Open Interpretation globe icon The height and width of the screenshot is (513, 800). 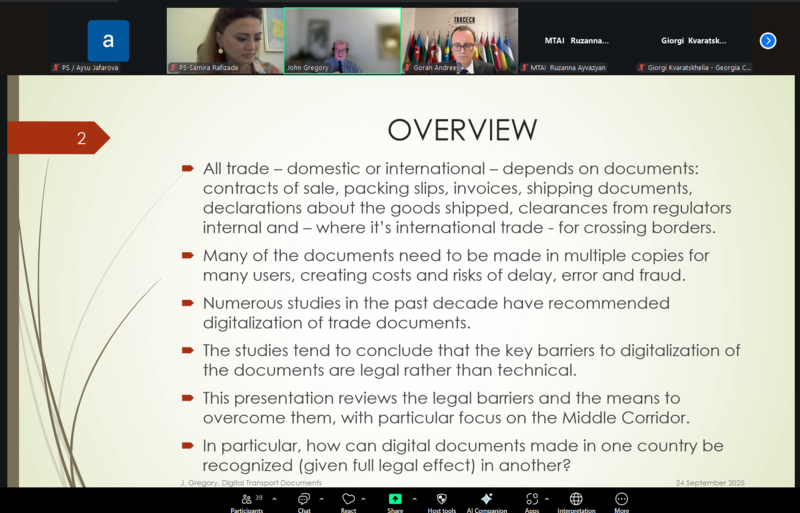[576, 499]
